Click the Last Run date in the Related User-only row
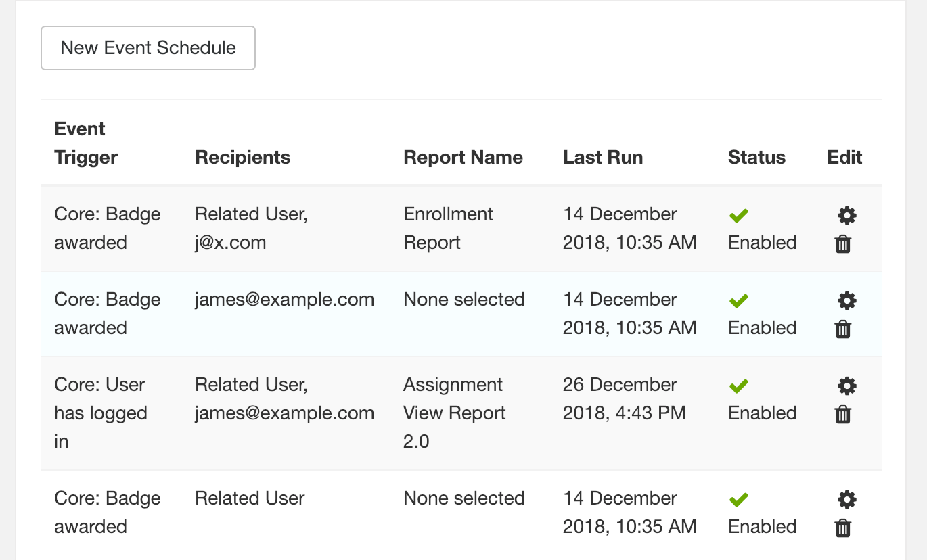927x560 pixels. tap(629, 513)
